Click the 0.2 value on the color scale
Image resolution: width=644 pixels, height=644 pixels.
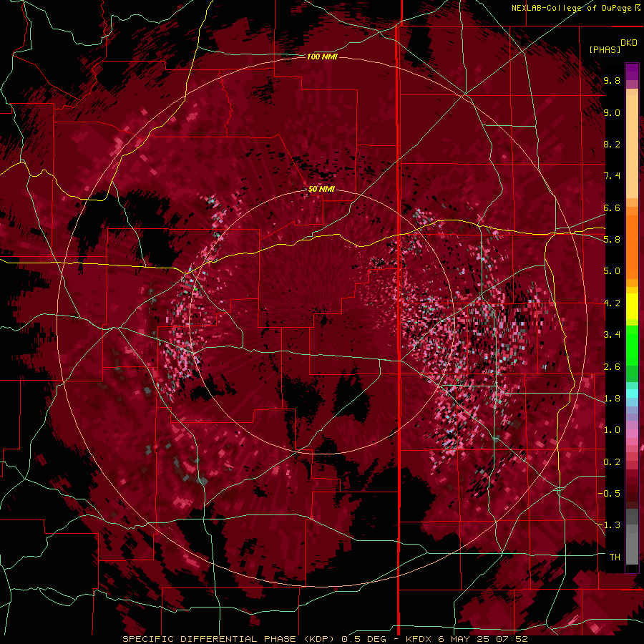point(612,462)
